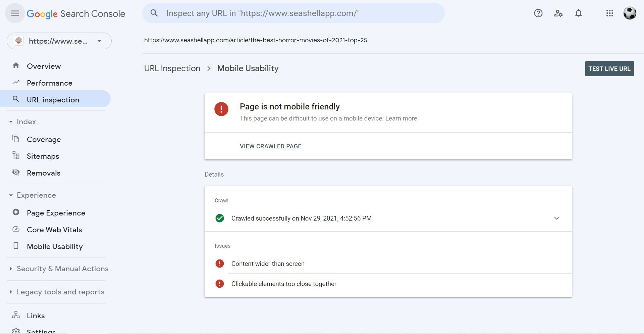644x334 pixels.
Task: Open the Google apps grid
Action: (x=609, y=13)
